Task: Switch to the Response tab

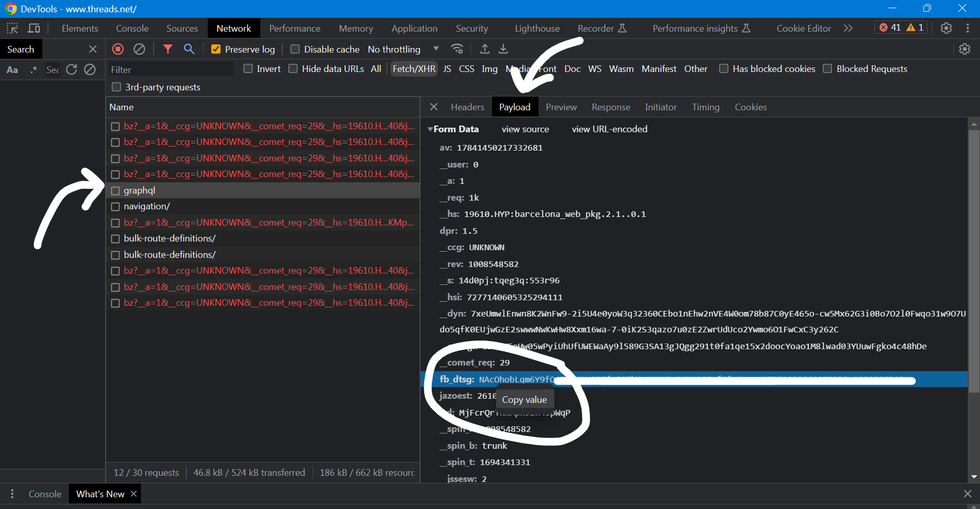Action: pos(611,107)
